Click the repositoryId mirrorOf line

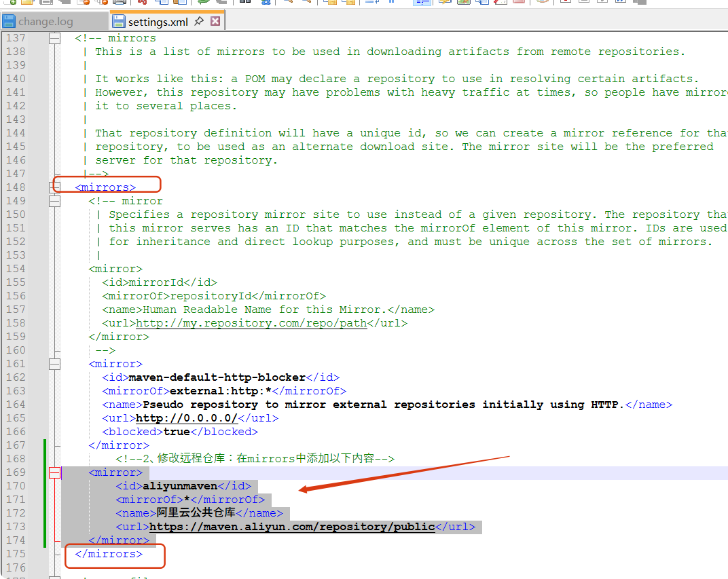click(214, 296)
